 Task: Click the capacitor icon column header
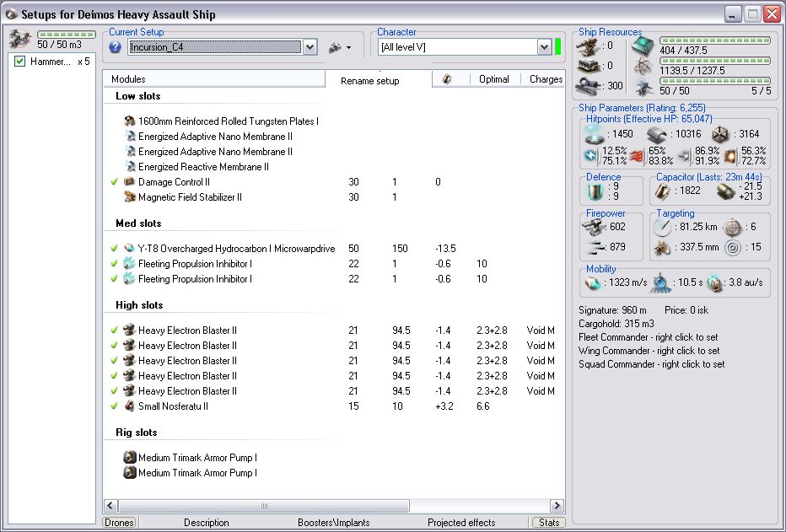(447, 78)
